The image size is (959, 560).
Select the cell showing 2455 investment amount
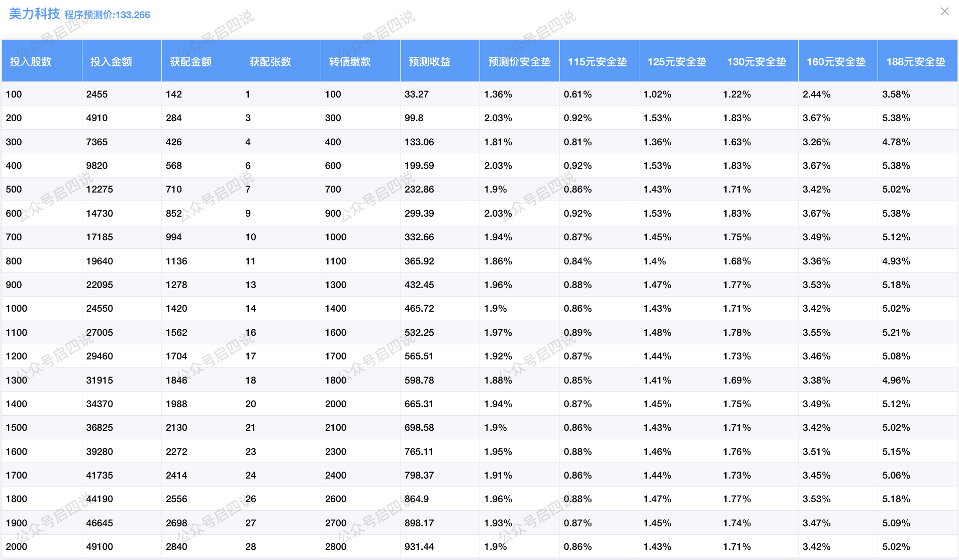97,94
